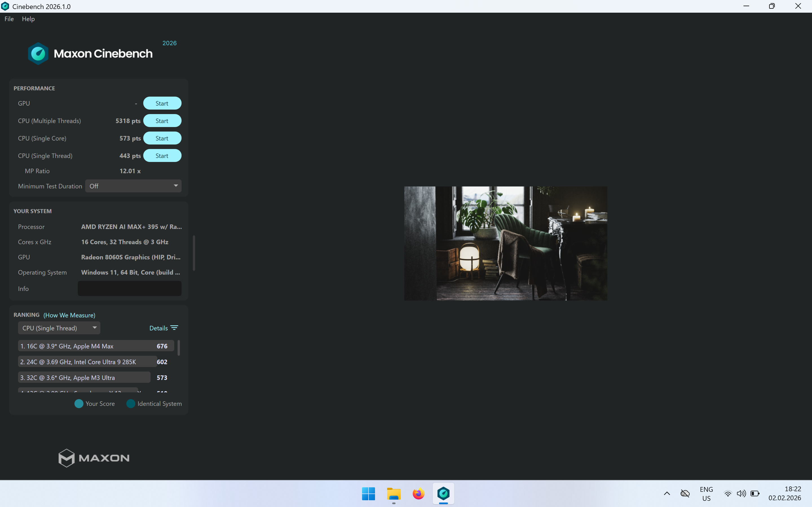This screenshot has width=812, height=507.
Task: Open the How We Measure link
Action: click(69, 315)
